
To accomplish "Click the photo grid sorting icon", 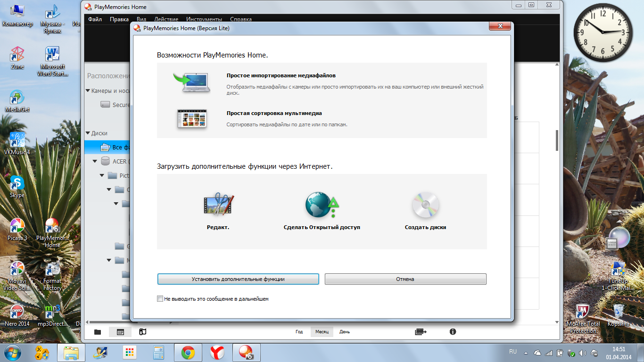I will coord(191,119).
